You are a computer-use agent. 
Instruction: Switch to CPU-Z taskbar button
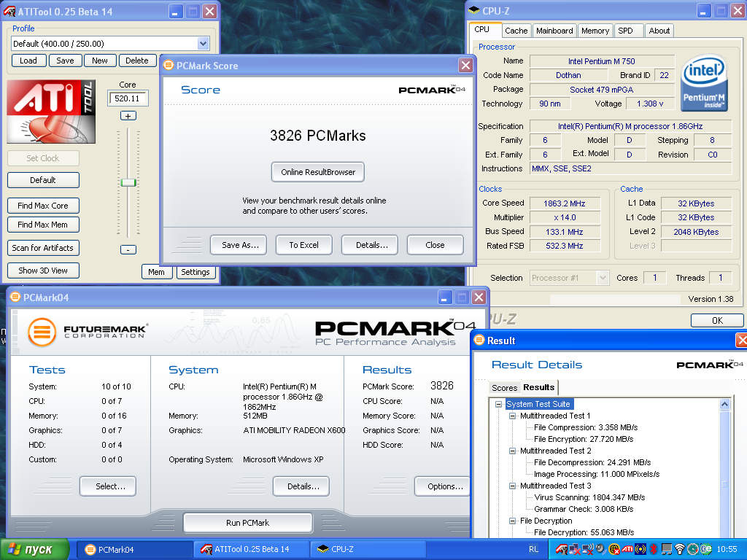pyautogui.click(x=368, y=549)
